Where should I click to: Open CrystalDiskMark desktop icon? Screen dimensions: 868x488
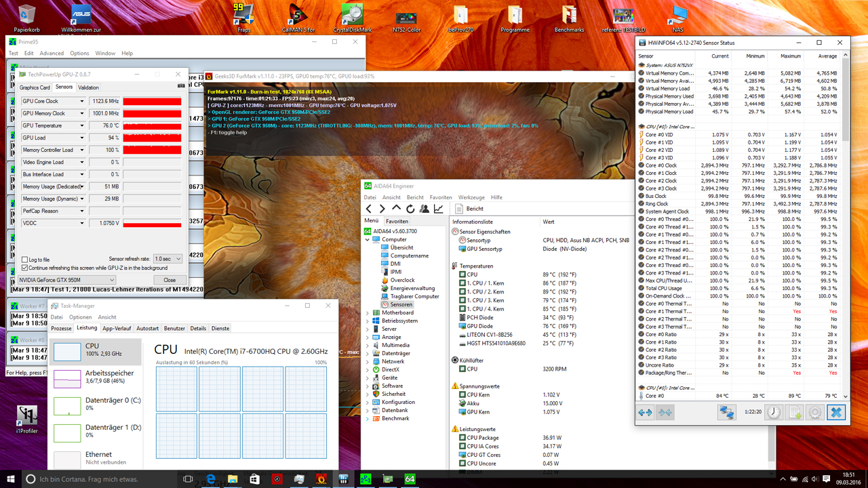[x=353, y=18]
